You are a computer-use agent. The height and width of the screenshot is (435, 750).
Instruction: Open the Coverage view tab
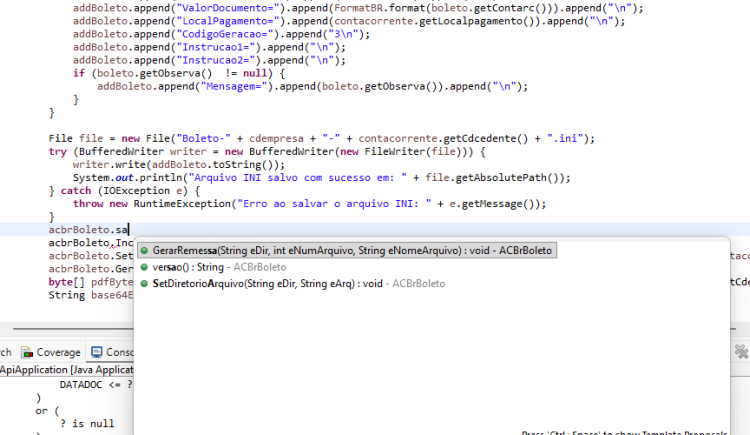click(x=51, y=352)
